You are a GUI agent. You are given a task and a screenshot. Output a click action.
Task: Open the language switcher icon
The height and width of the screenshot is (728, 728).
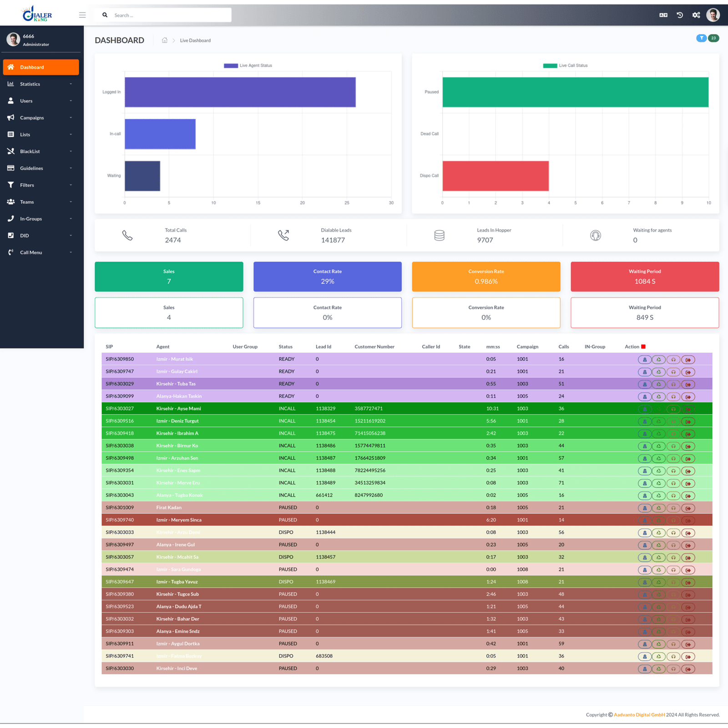point(663,15)
